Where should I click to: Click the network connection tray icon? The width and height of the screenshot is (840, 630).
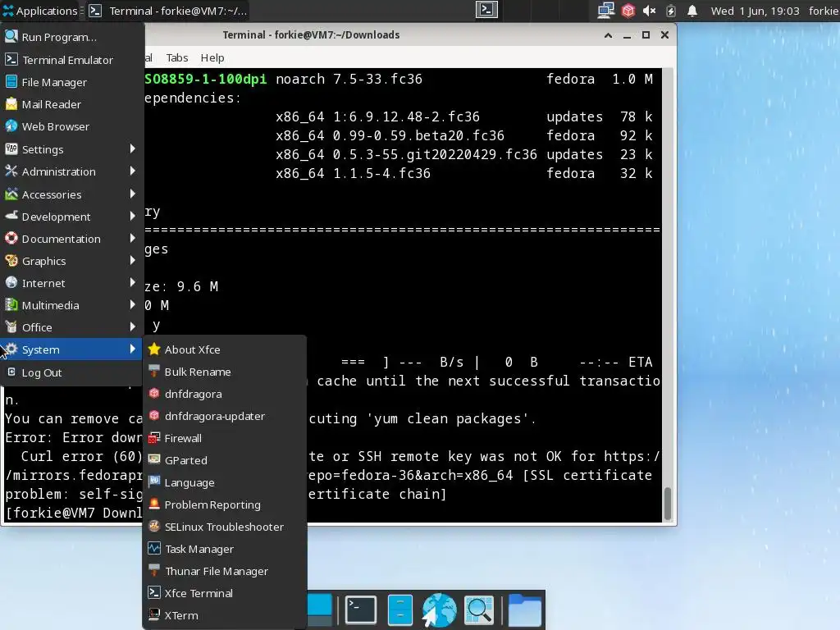(x=606, y=11)
